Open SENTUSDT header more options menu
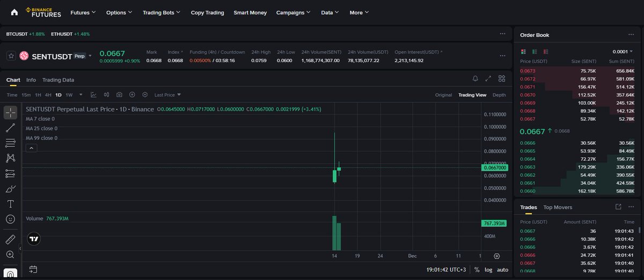Screen dimensions: 644x280 click(x=502, y=56)
